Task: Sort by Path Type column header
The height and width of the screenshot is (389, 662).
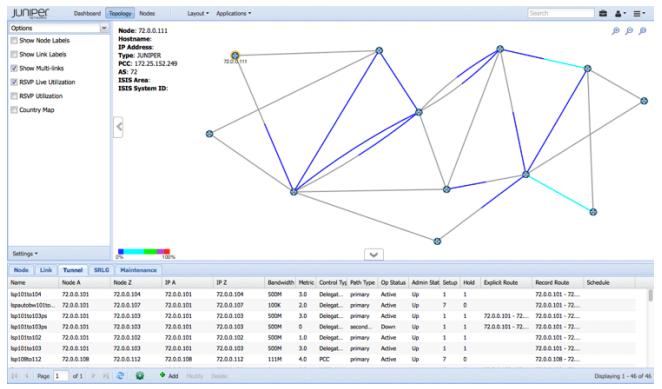Action: pyautogui.click(x=362, y=283)
